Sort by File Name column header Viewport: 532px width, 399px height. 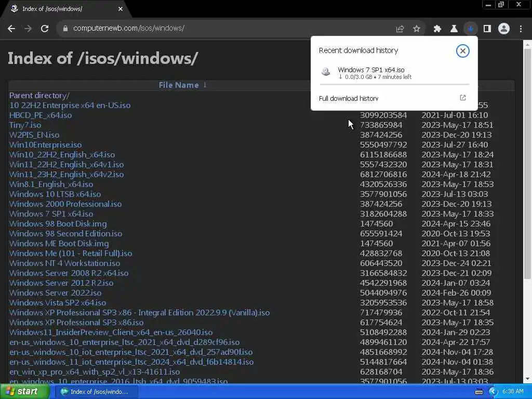[179, 85]
